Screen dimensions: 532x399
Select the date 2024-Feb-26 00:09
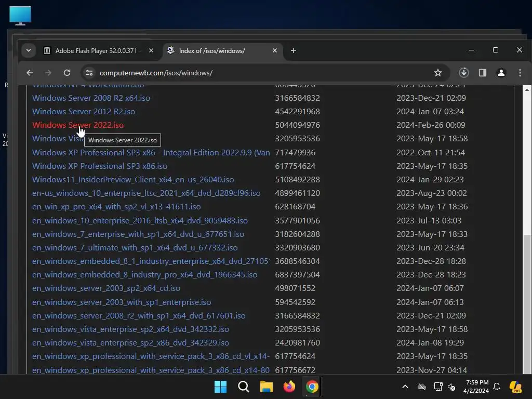point(431,125)
